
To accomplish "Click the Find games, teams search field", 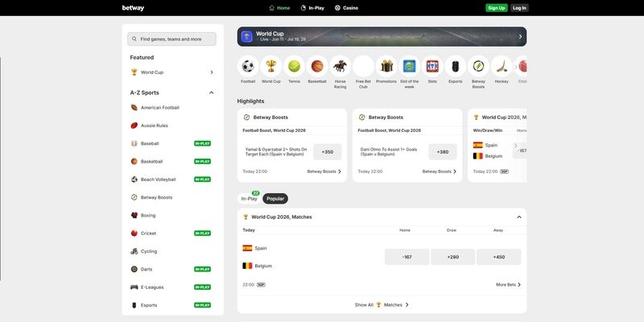I will [171, 39].
